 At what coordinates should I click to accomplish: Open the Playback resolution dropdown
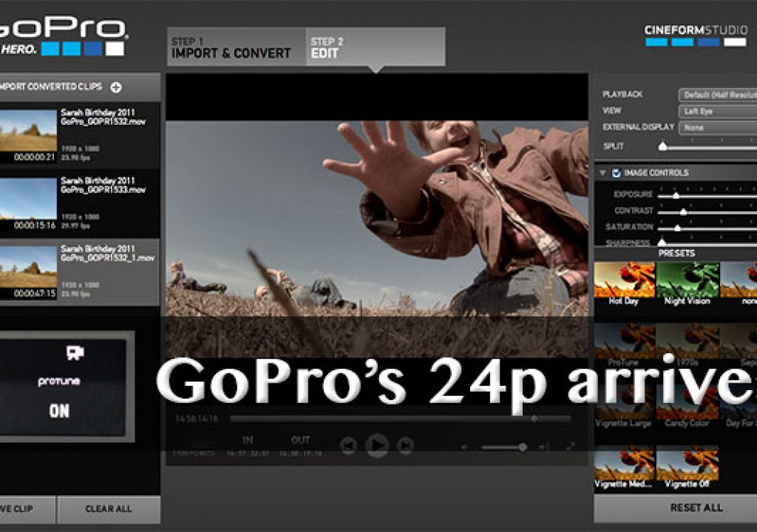point(718,95)
